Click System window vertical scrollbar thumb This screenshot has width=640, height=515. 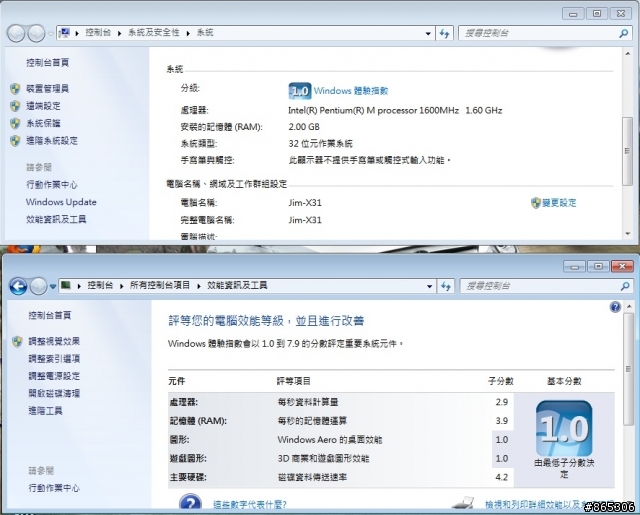coord(627,151)
